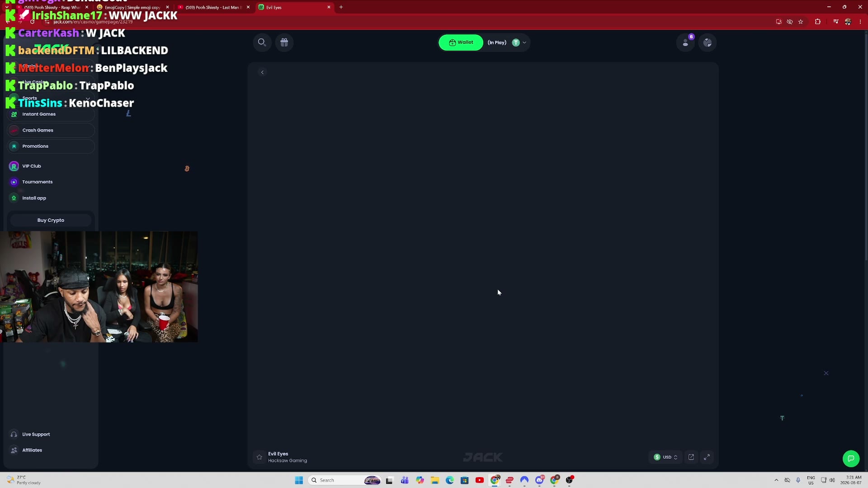Open Tournaments in the sidebar

point(37,182)
